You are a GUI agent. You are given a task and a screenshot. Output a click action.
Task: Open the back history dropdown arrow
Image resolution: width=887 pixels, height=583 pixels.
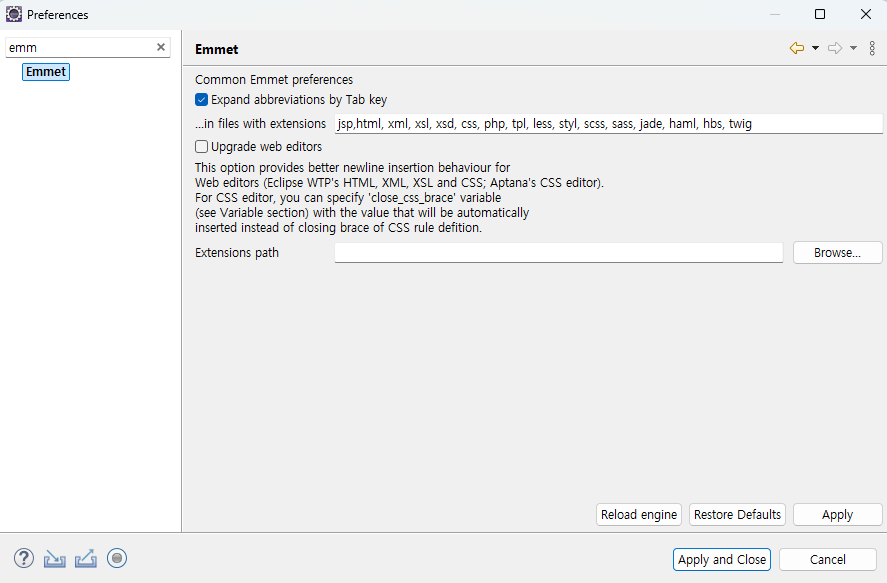tap(815, 48)
